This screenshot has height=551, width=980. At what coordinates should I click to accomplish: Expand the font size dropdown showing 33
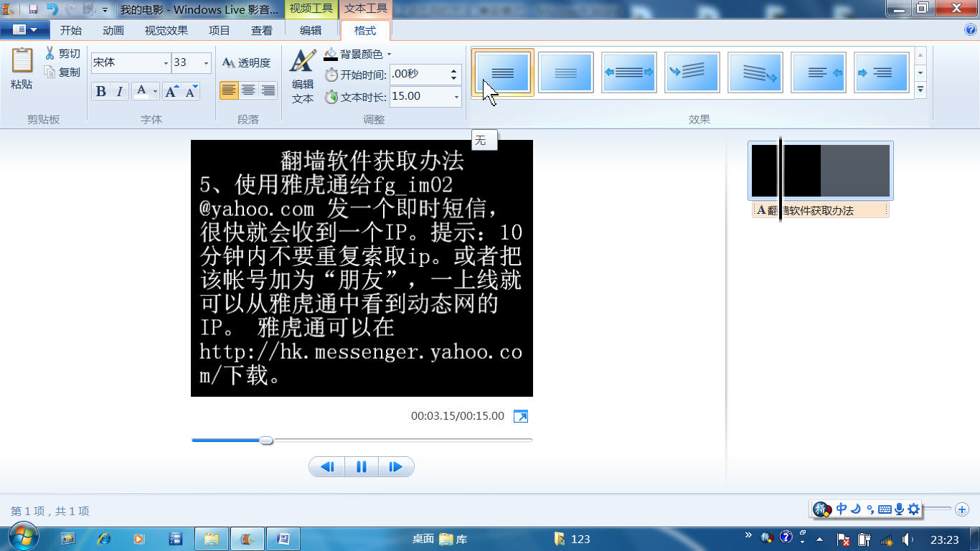tap(206, 63)
